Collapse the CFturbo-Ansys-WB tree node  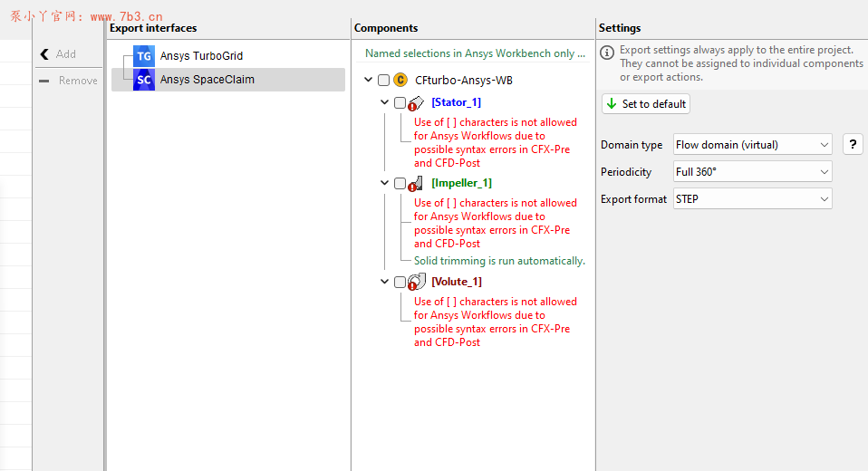(x=369, y=81)
